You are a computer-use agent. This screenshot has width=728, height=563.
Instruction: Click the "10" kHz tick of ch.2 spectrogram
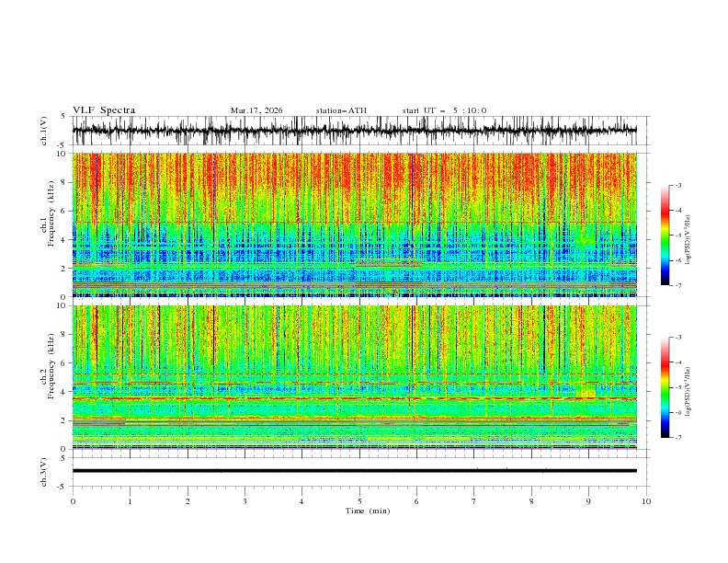[x=62, y=305]
